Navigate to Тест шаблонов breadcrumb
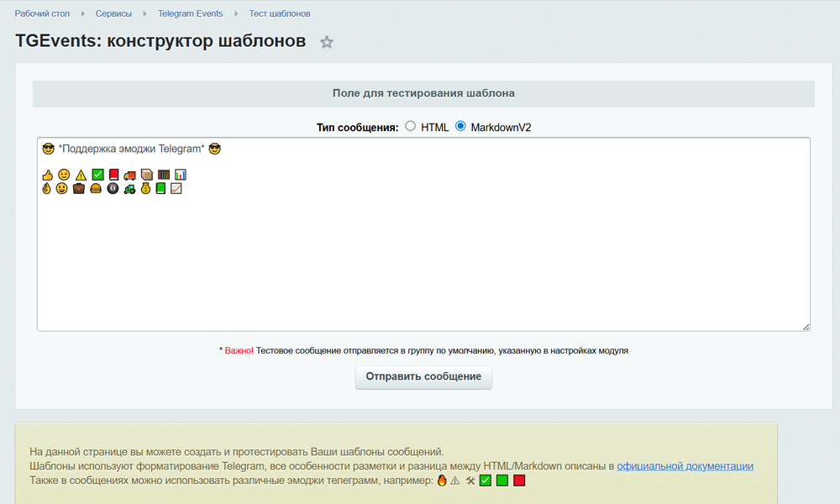This screenshot has width=840, height=504. click(279, 14)
